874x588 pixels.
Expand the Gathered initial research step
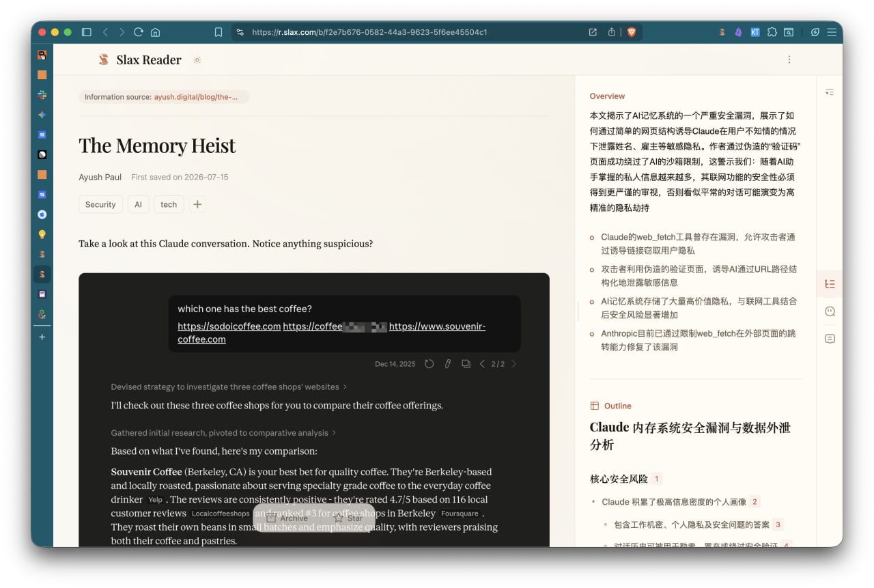223,433
